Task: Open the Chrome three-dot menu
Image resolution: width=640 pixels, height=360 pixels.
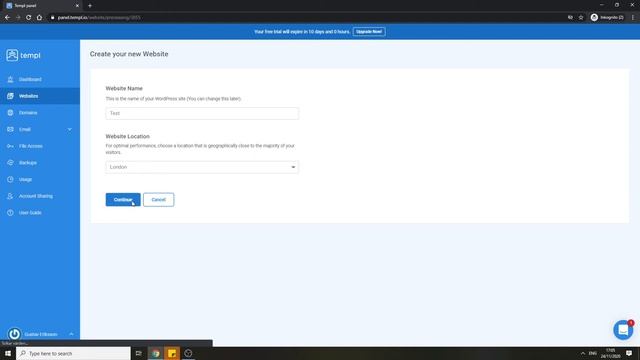Action: click(633, 18)
